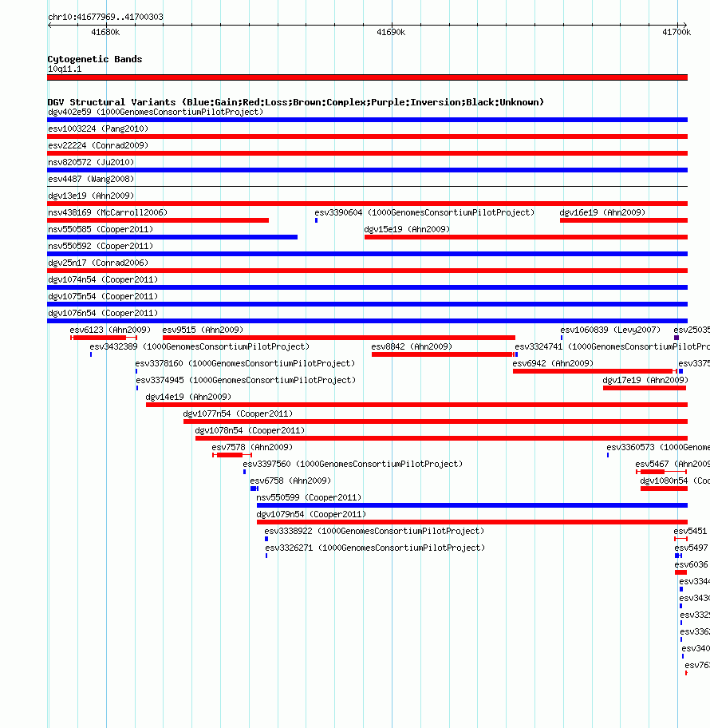Click the esv6123 (Ahn2009) label
Image resolution: width=710 pixels, height=728 pixels.
pos(110,330)
